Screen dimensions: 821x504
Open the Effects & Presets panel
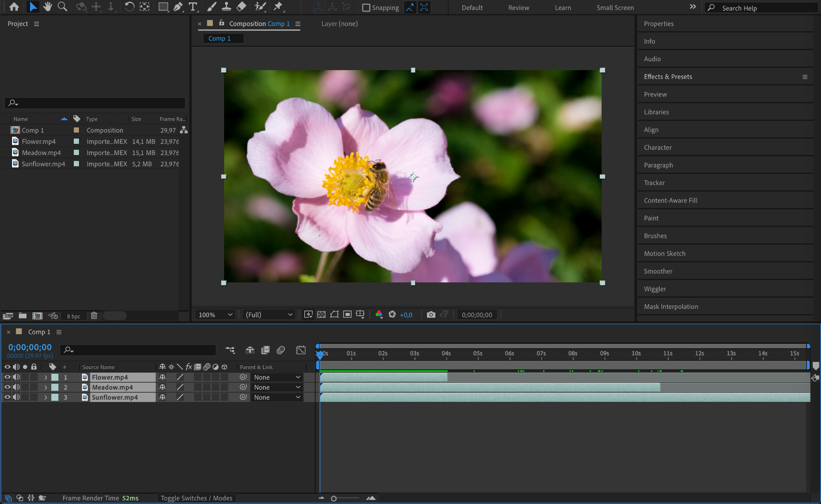(x=668, y=77)
